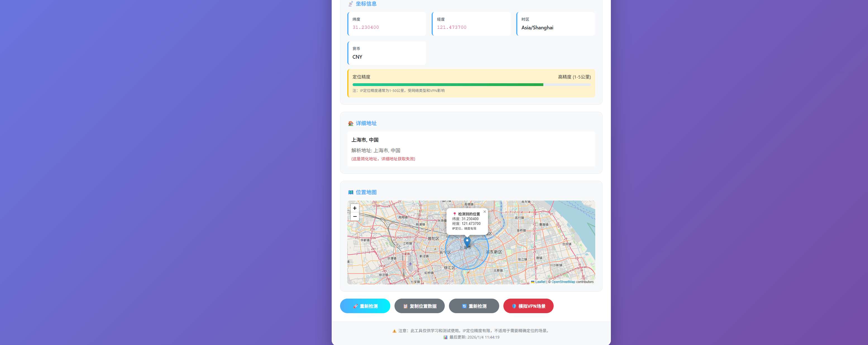Click the blue location marker pin on map

[467, 242]
